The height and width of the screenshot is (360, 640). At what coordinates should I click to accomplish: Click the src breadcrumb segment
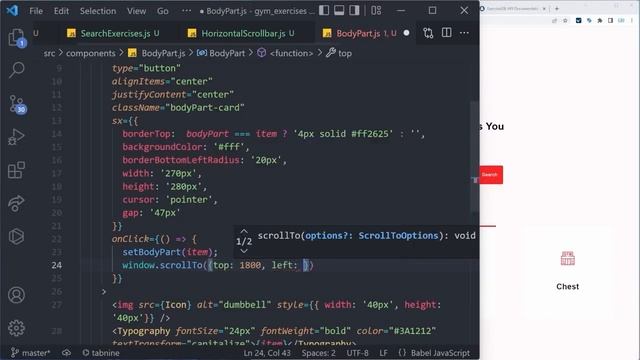[x=49, y=53]
